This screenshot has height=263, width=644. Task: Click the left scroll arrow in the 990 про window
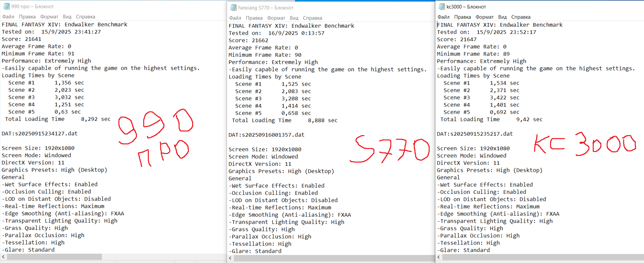(x=3, y=257)
